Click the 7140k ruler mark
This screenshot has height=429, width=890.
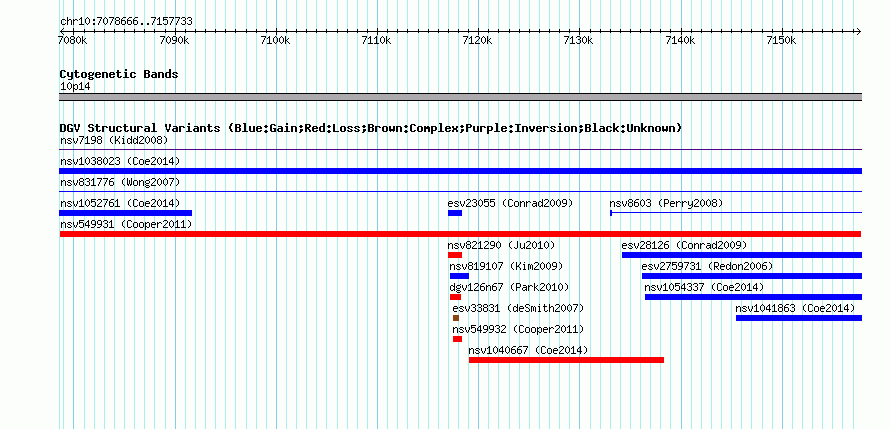pos(680,41)
